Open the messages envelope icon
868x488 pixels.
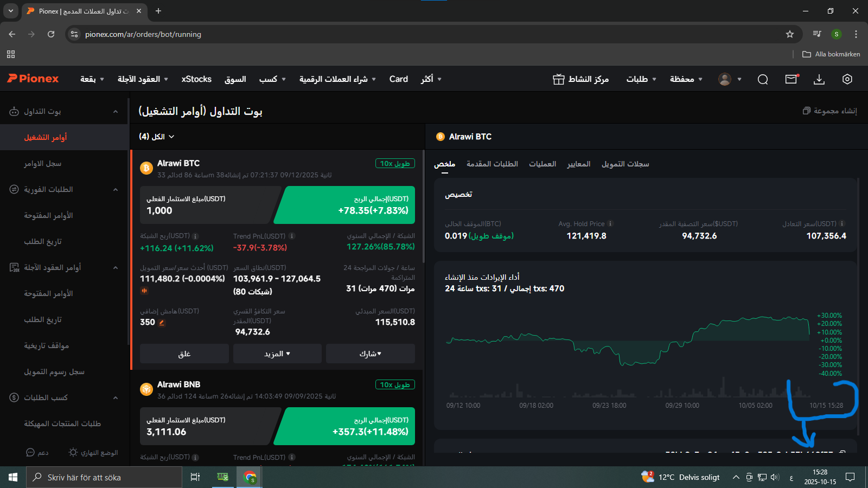(792, 79)
